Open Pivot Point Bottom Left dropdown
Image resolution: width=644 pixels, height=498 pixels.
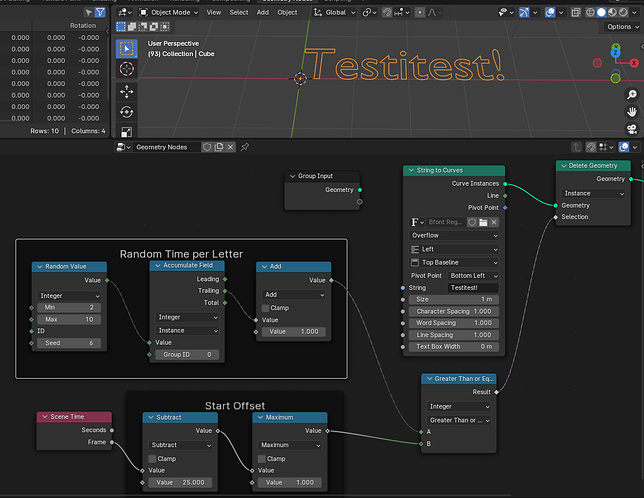(473, 275)
